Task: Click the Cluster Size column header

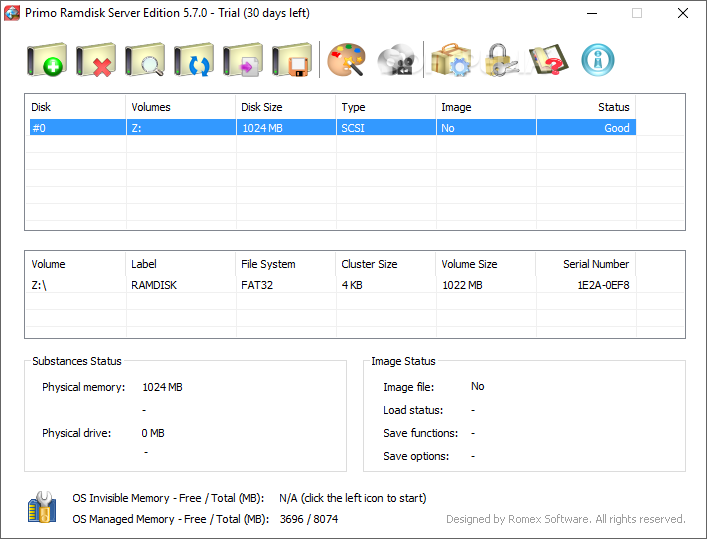Action: [386, 264]
